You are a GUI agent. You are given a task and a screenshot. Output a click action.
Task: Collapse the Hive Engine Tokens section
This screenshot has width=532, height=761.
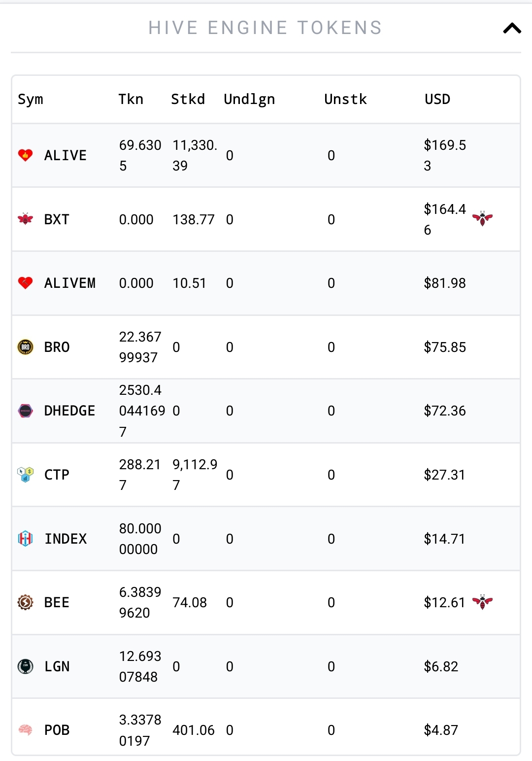click(512, 28)
